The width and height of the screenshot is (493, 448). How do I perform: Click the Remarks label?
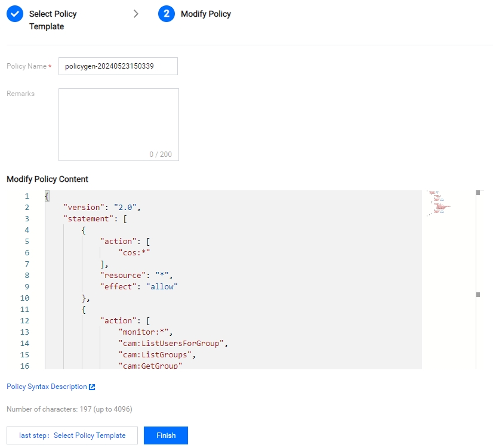[20, 94]
